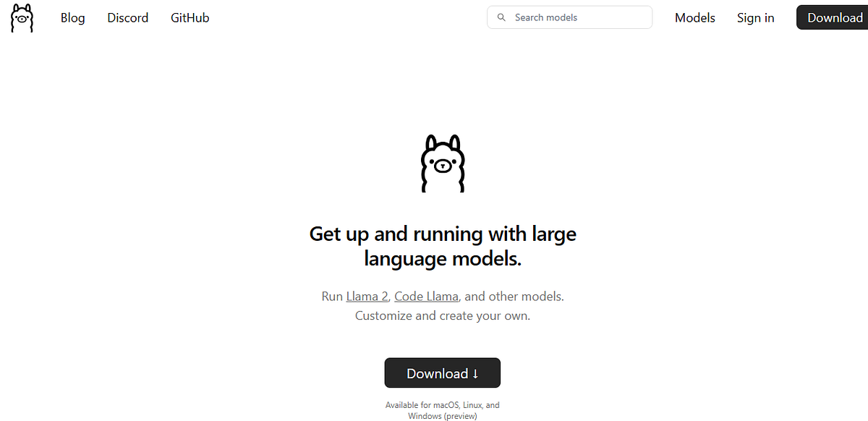
Task: Click the macOS, Linux, Windows availability note
Action: 442,410
